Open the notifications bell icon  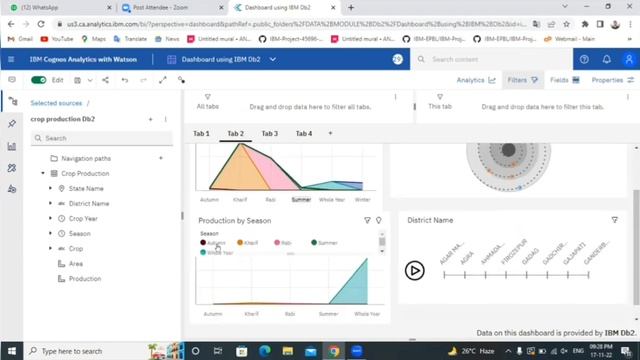607,60
